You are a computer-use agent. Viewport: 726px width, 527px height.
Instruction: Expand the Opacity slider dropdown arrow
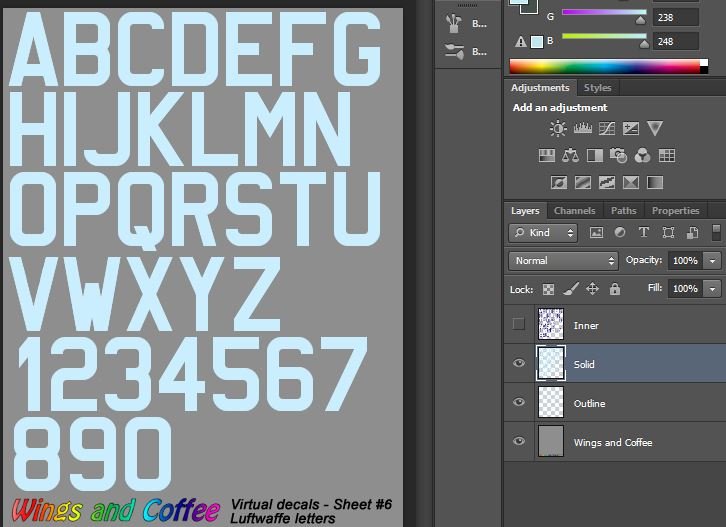(712, 261)
